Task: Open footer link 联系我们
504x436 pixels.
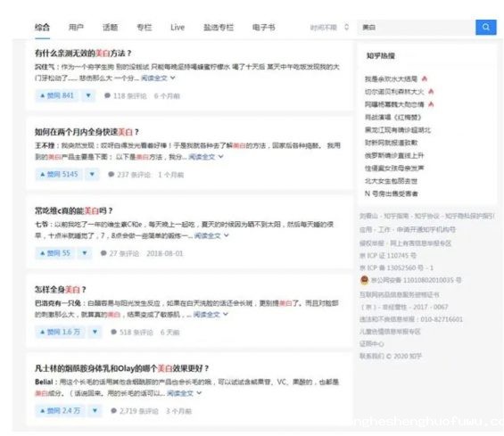Action: tap(371, 356)
